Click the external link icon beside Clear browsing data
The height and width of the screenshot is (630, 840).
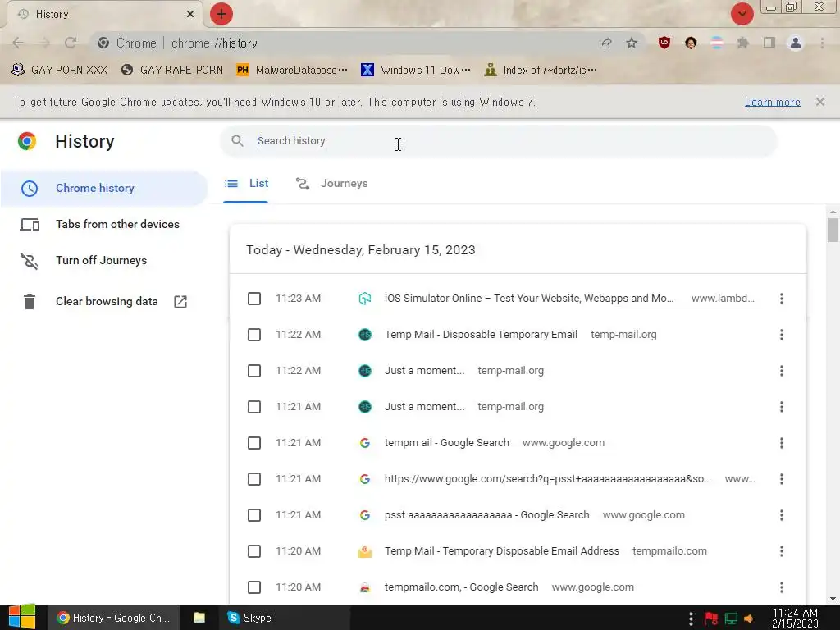tap(180, 302)
